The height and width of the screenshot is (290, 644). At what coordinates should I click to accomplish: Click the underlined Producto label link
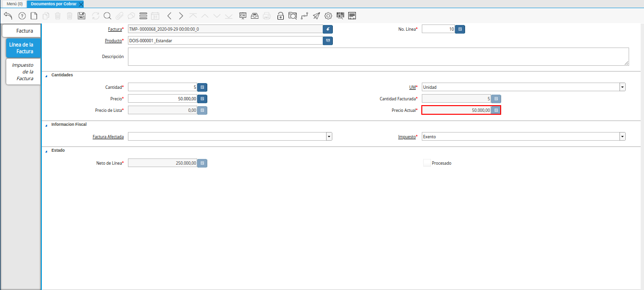tap(114, 41)
